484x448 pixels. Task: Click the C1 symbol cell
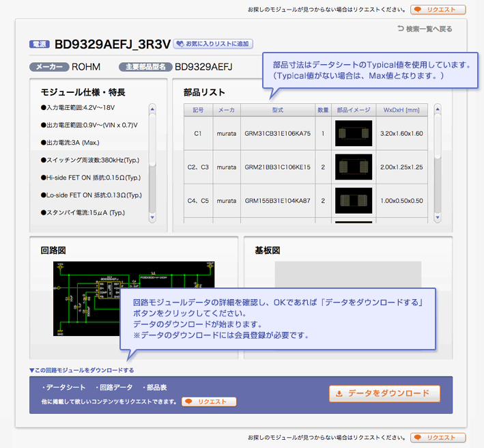[198, 133]
